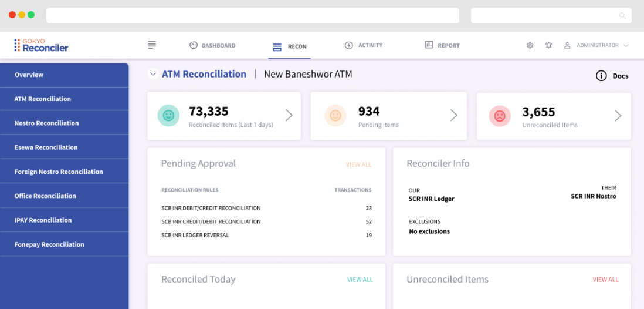Click the orange neutral face pending icon

pos(335,116)
